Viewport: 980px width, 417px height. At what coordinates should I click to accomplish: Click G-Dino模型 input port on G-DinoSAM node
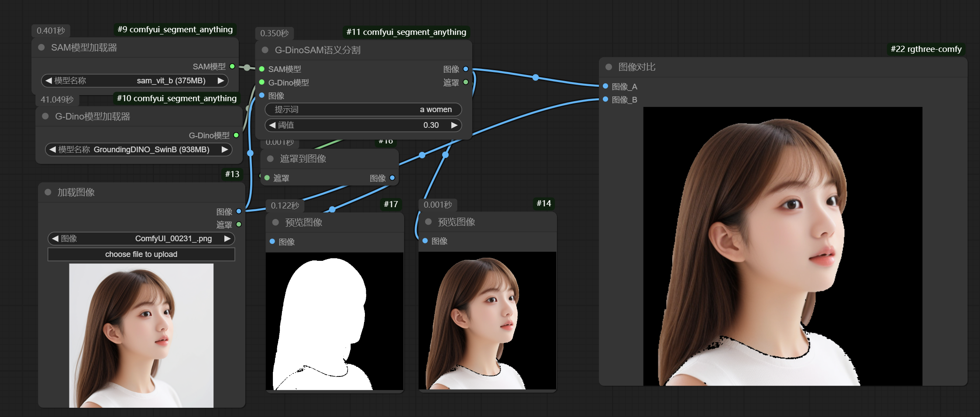tap(262, 82)
